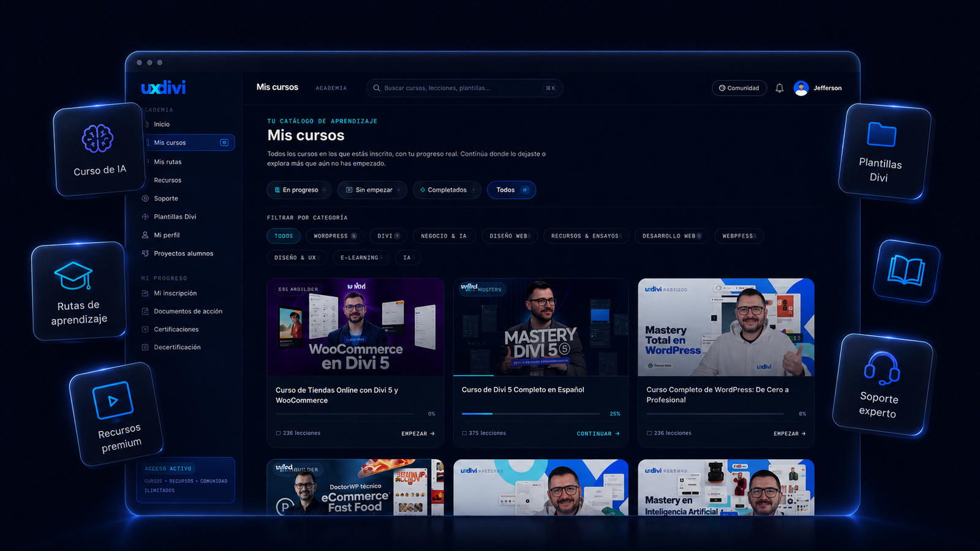This screenshot has width=980, height=551.
Task: Toggle the DISEÑO WEB category chip
Action: [510, 236]
